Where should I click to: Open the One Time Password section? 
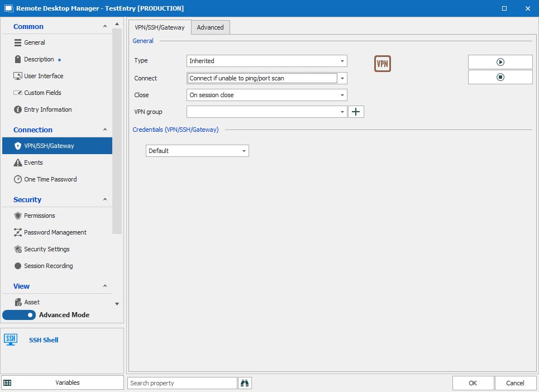(50, 179)
